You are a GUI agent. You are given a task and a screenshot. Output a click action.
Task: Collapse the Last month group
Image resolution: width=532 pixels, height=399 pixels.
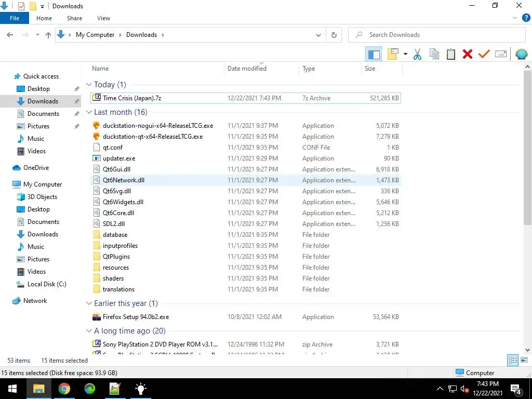click(x=89, y=112)
